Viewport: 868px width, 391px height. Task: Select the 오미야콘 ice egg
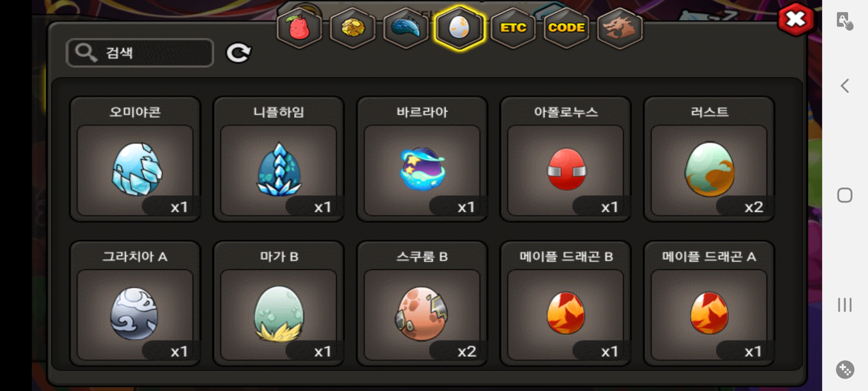(135, 159)
